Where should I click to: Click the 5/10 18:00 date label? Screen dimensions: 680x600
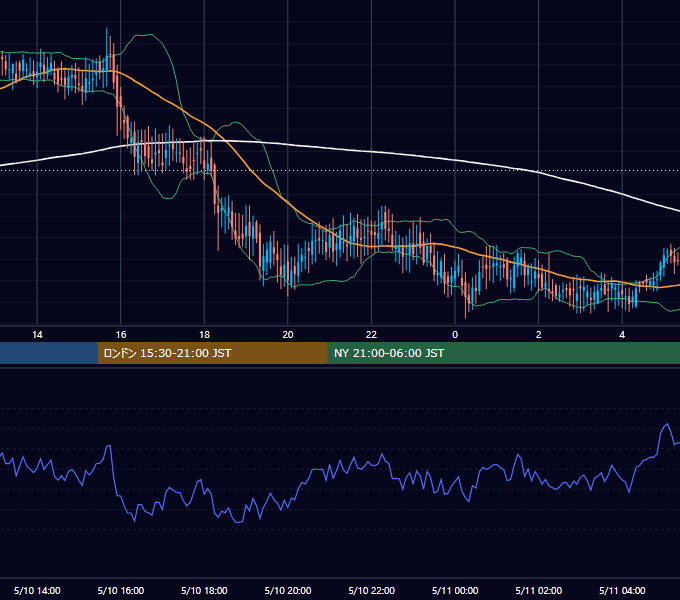(204, 590)
